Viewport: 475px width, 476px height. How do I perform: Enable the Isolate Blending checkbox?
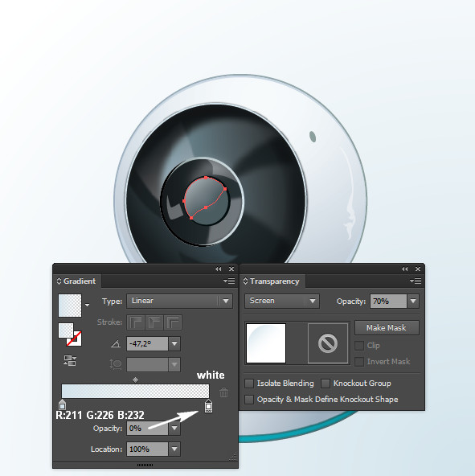coord(249,384)
